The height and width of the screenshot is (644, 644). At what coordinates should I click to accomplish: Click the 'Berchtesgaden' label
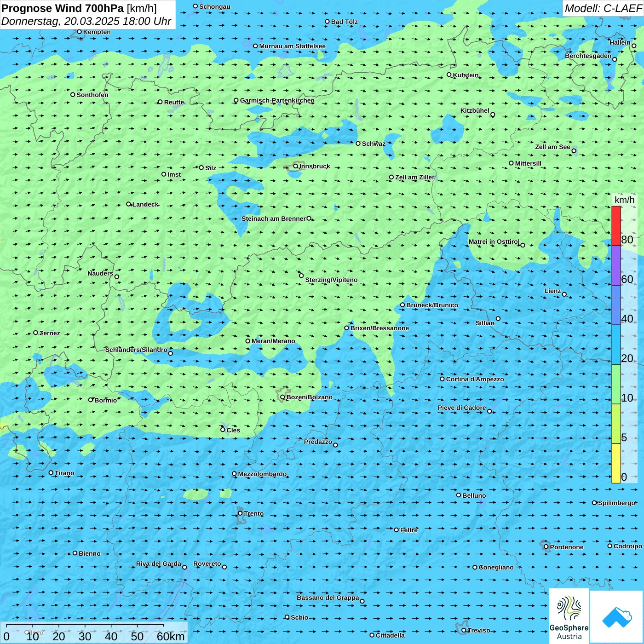[588, 56]
